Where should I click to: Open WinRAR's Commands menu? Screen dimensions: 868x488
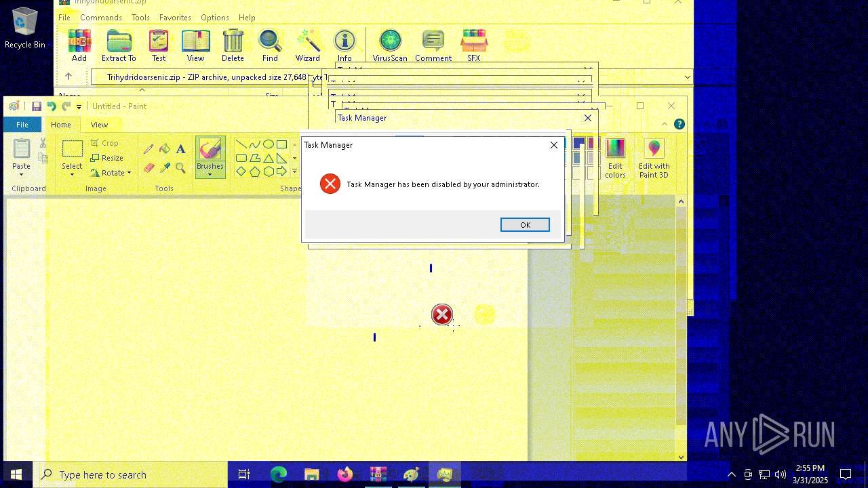pos(101,18)
